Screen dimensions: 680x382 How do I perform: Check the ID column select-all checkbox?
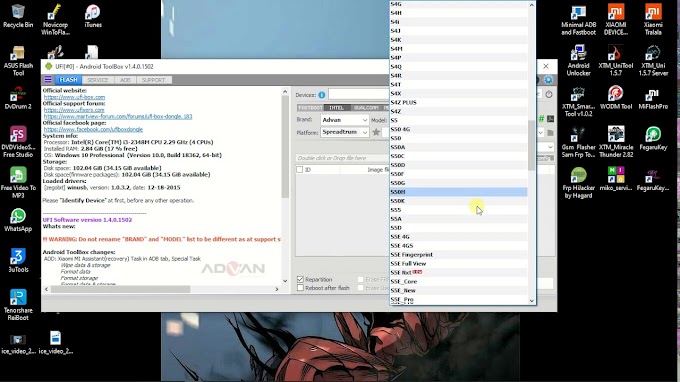coord(299,170)
